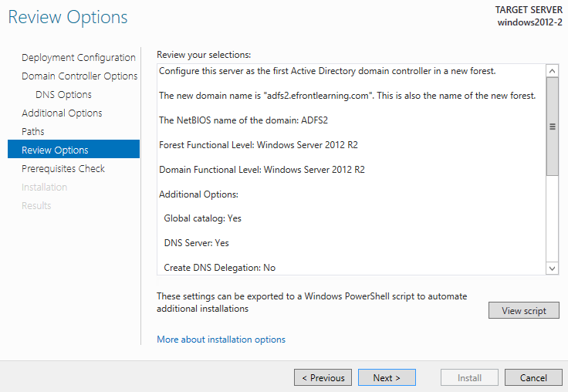Select the highlighted Review Options step
This screenshot has height=392, width=568.
click(73, 149)
